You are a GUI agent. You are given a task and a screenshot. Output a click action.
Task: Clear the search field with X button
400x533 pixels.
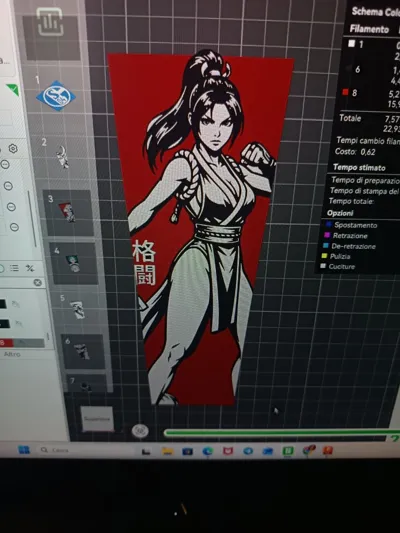[x=37, y=282]
